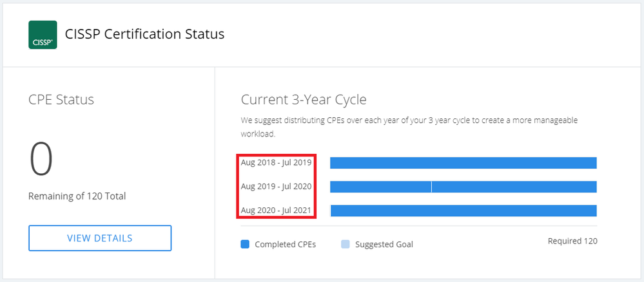
Task: Select the Aug 2018 - Jul 2019 label
Action: [x=276, y=162]
